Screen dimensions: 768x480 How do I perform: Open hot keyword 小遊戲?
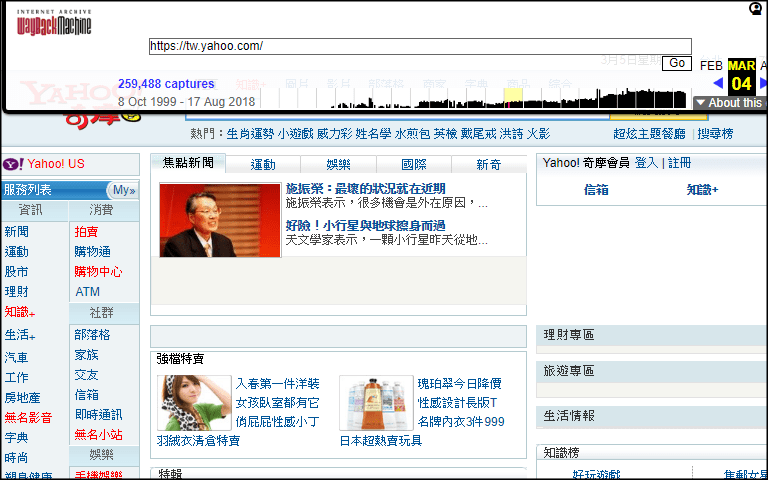(x=295, y=134)
